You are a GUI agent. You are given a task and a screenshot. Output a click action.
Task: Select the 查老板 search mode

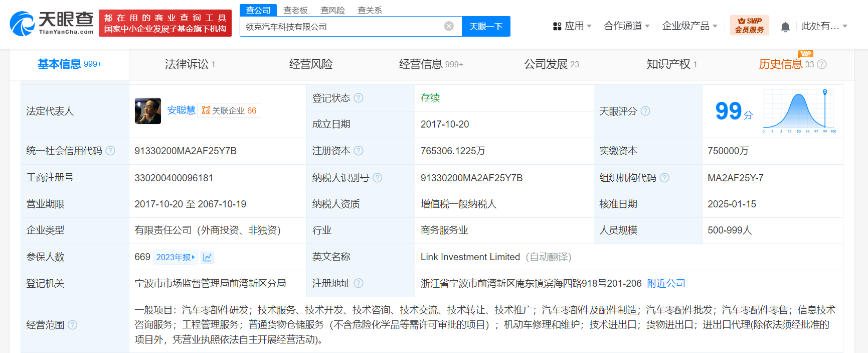[x=295, y=10]
